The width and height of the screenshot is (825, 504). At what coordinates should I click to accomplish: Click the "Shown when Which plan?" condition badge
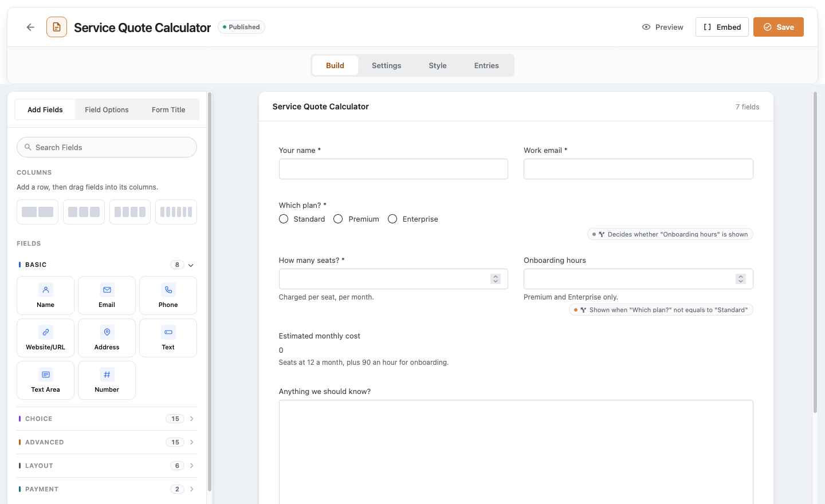click(x=661, y=310)
